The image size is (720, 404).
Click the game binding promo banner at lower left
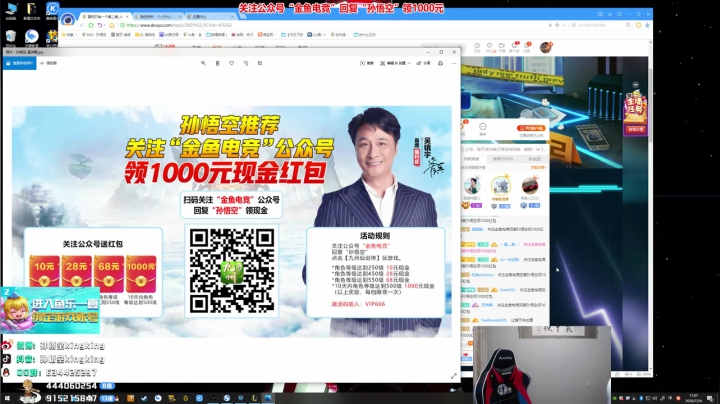pyautogui.click(x=50, y=310)
